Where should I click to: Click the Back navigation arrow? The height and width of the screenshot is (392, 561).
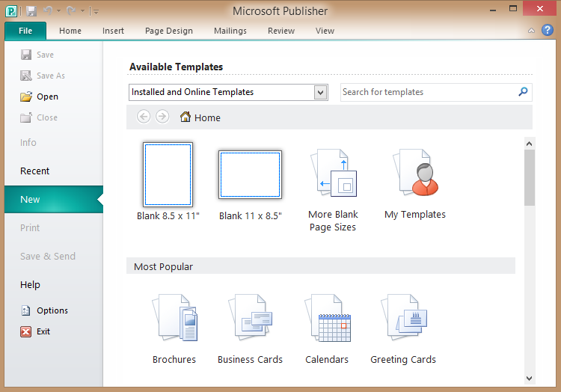[x=144, y=117]
